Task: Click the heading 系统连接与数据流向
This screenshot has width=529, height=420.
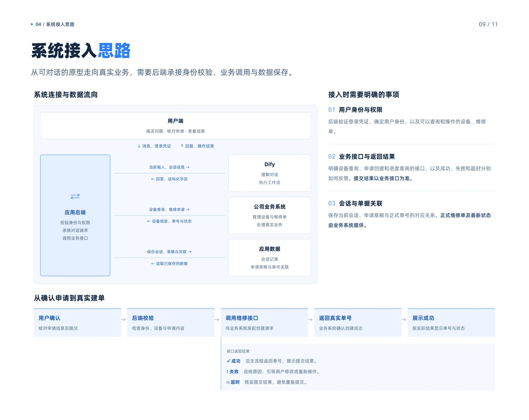Action: (66, 94)
